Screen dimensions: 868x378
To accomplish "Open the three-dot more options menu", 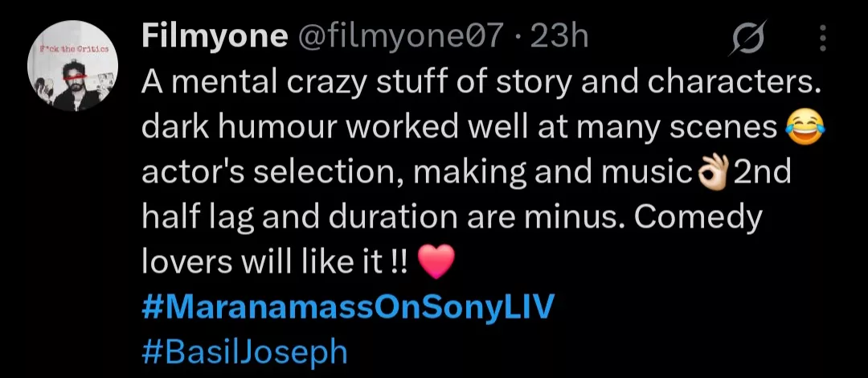I will (822, 37).
